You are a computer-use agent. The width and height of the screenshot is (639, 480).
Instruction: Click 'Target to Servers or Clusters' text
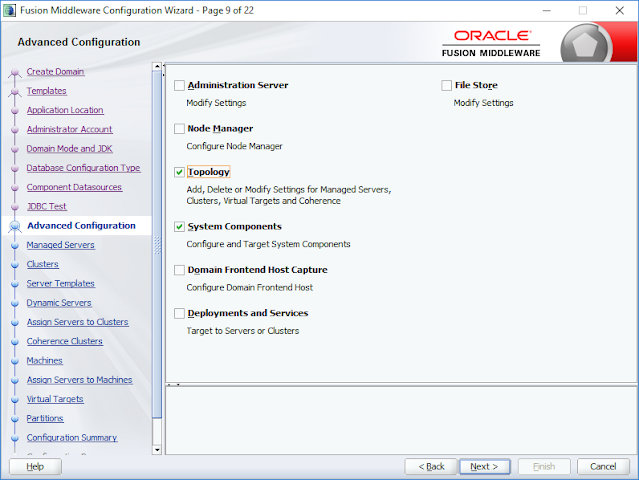tap(242, 331)
